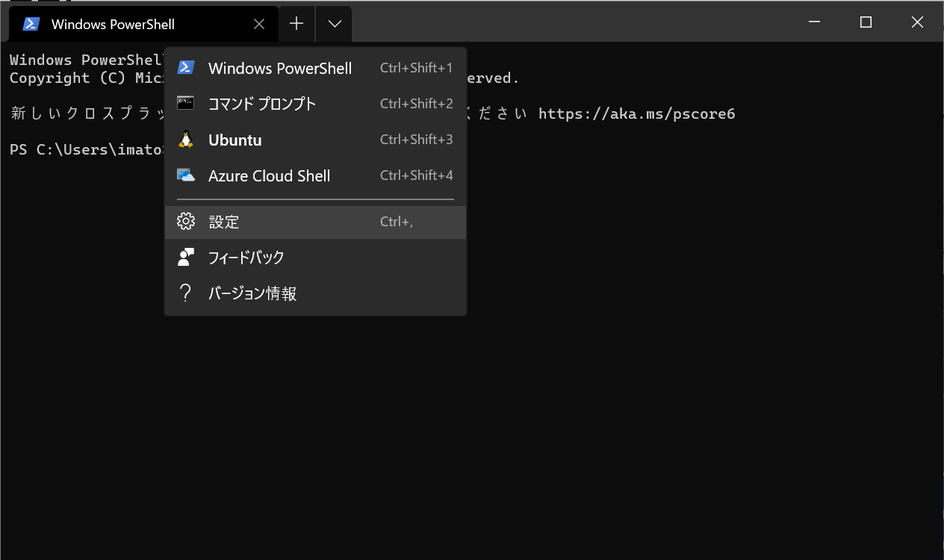Open コマンド プロンプト profile from the menu
Viewport: 944px width, 560px height.
[x=315, y=104]
